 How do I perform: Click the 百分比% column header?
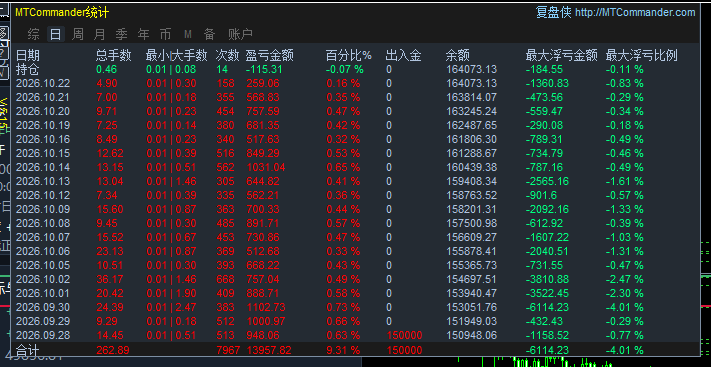[x=349, y=55]
